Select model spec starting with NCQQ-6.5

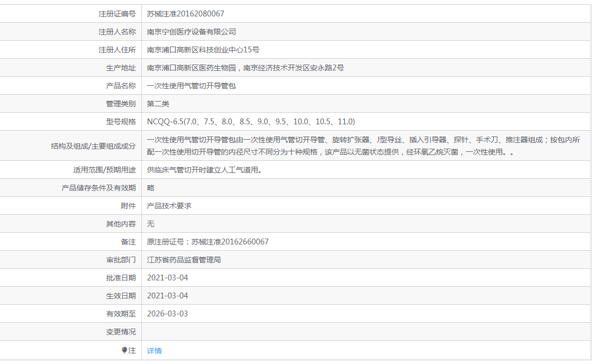[251, 122]
